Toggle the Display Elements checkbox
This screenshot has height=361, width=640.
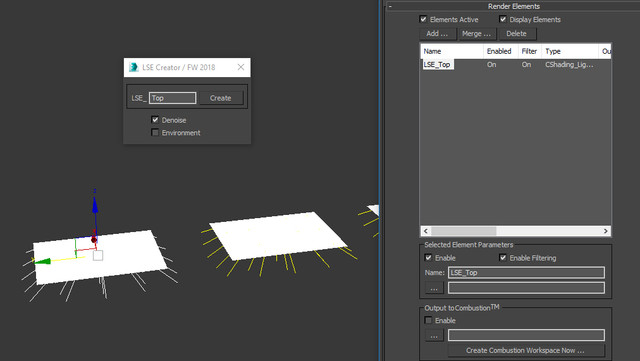[503, 19]
